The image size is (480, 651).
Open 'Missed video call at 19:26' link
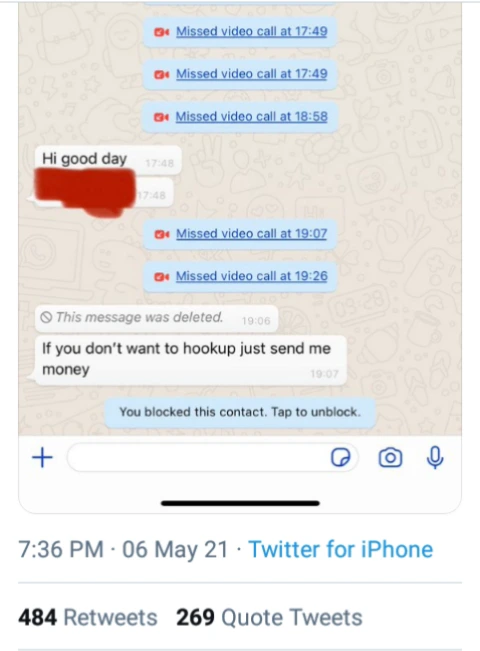[252, 276]
